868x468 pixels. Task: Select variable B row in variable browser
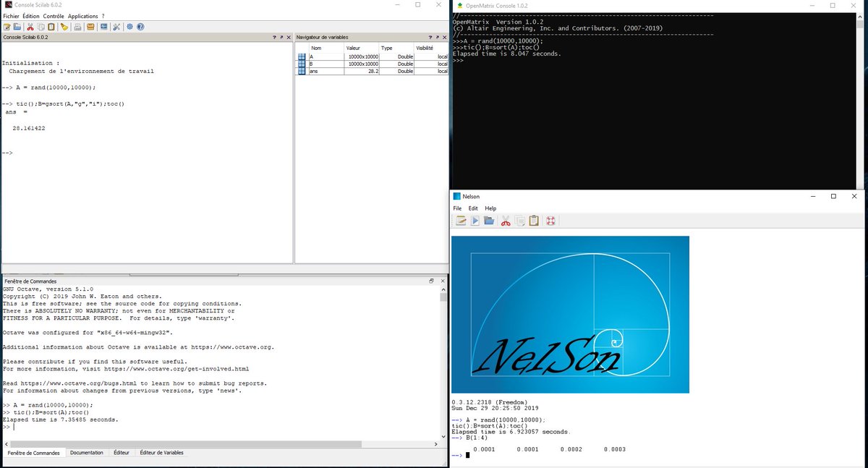373,64
